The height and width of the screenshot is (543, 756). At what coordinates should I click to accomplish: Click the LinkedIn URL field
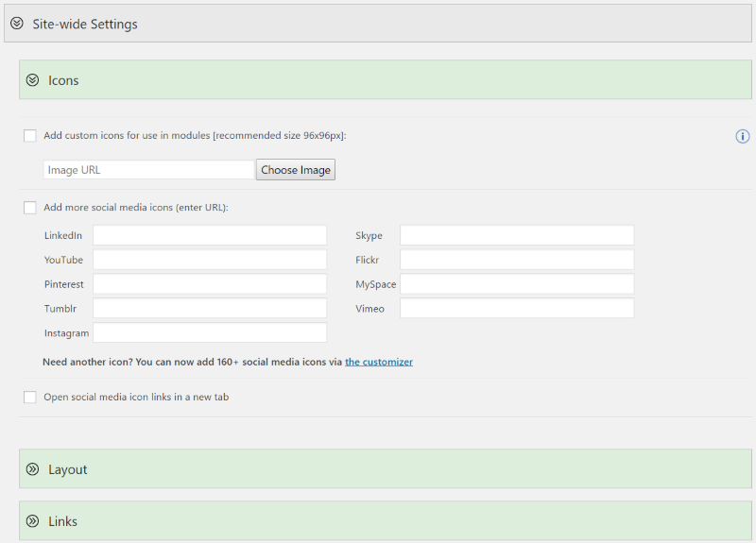[210, 235]
